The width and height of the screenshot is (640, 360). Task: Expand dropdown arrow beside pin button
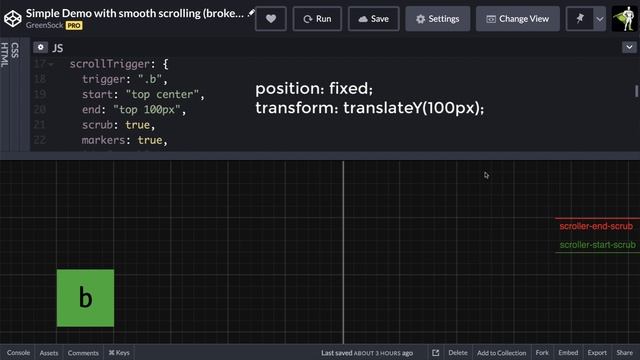(600, 19)
